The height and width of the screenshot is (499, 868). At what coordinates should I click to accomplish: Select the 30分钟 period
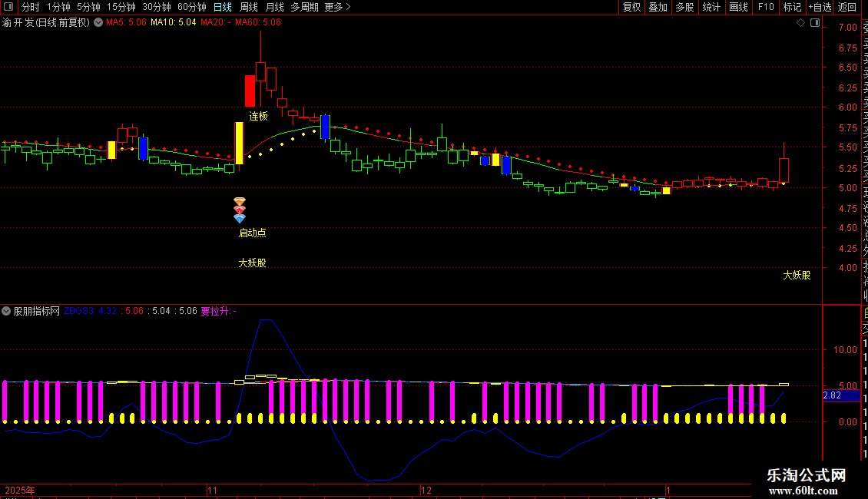point(157,7)
